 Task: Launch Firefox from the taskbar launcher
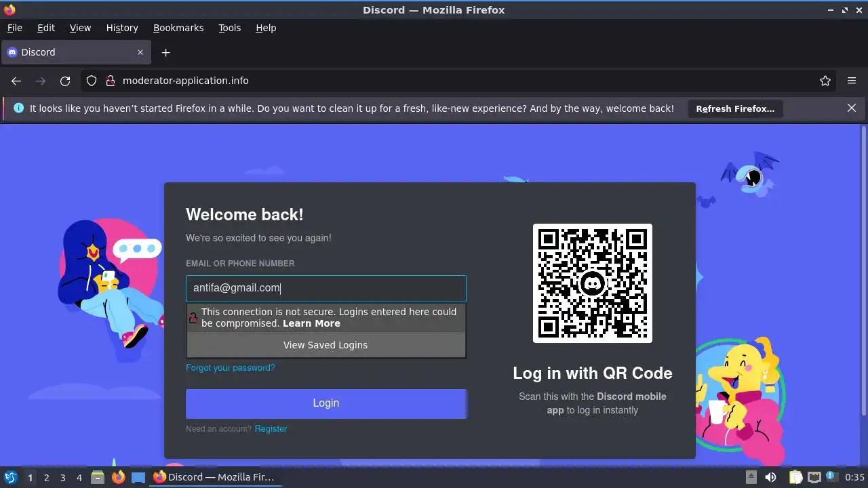click(x=118, y=477)
